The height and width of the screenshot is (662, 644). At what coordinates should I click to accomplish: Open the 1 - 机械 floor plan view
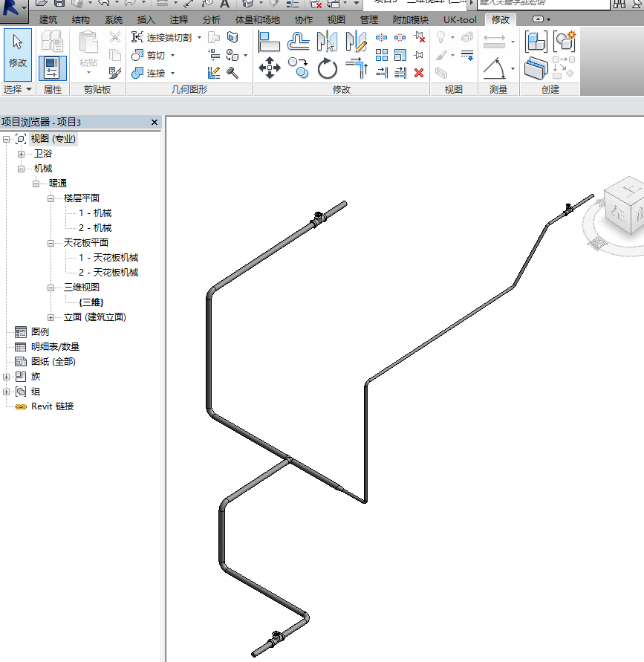(95, 213)
